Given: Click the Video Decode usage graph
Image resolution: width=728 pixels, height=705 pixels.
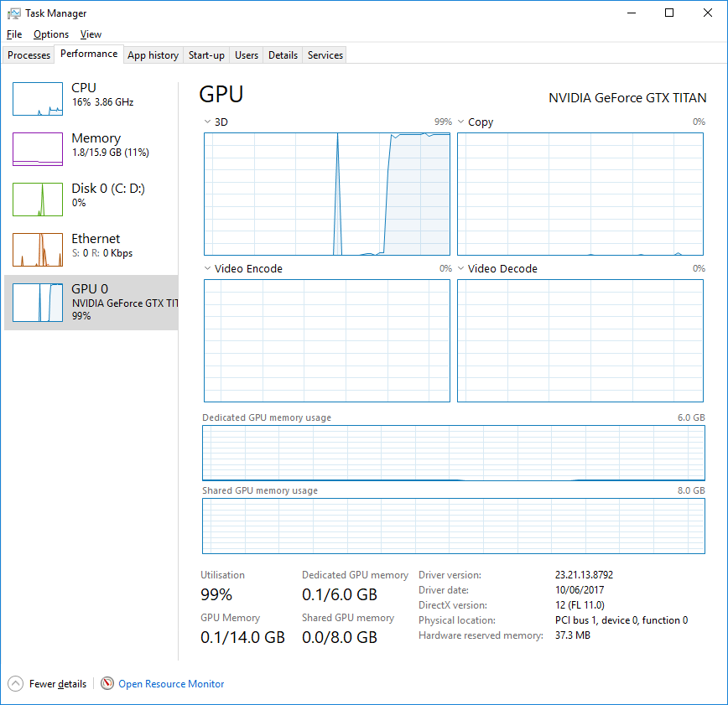Looking at the screenshot, I should point(580,340).
